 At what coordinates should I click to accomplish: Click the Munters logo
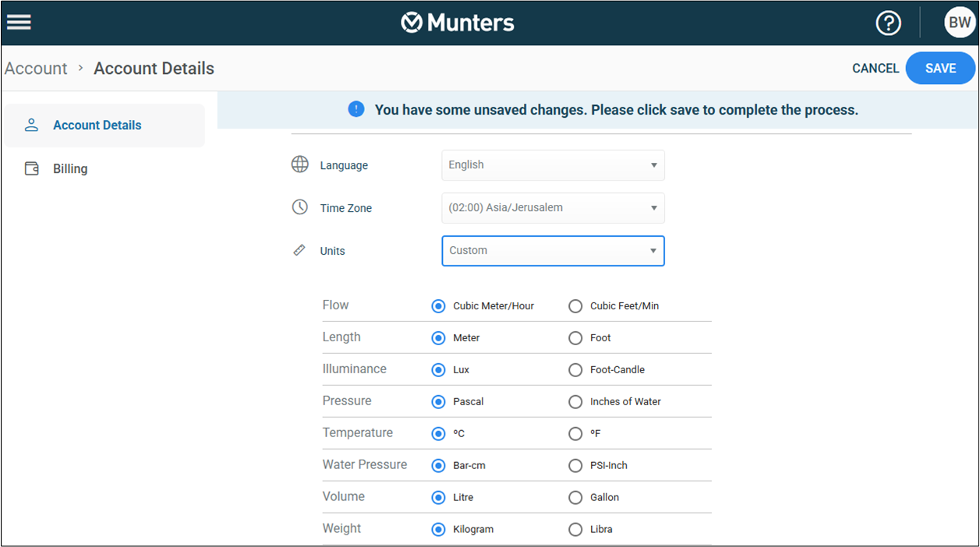point(458,23)
